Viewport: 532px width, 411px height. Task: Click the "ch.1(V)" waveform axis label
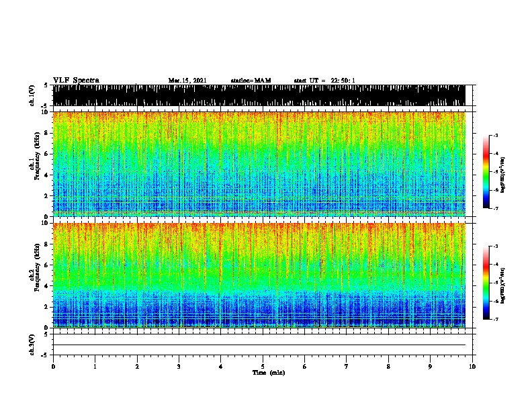[32, 95]
